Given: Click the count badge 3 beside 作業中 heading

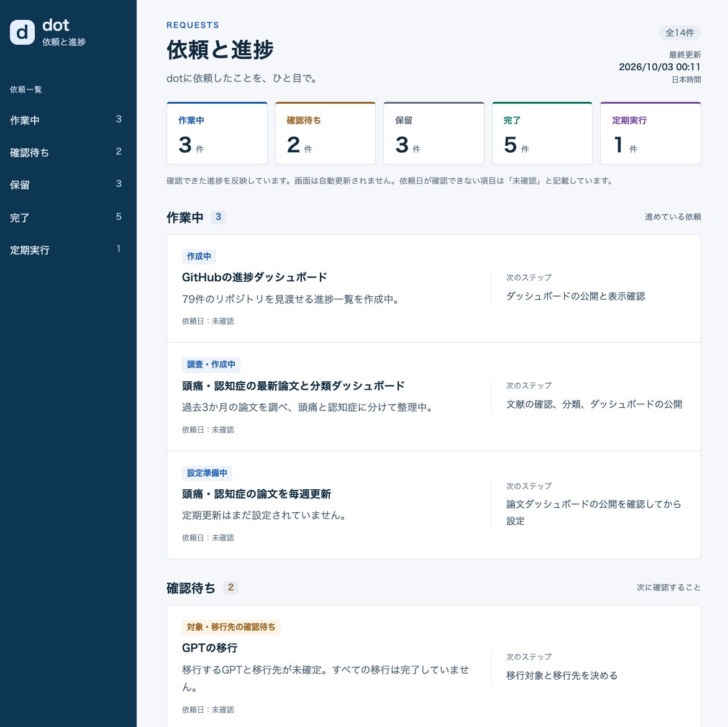Looking at the screenshot, I should (x=218, y=217).
